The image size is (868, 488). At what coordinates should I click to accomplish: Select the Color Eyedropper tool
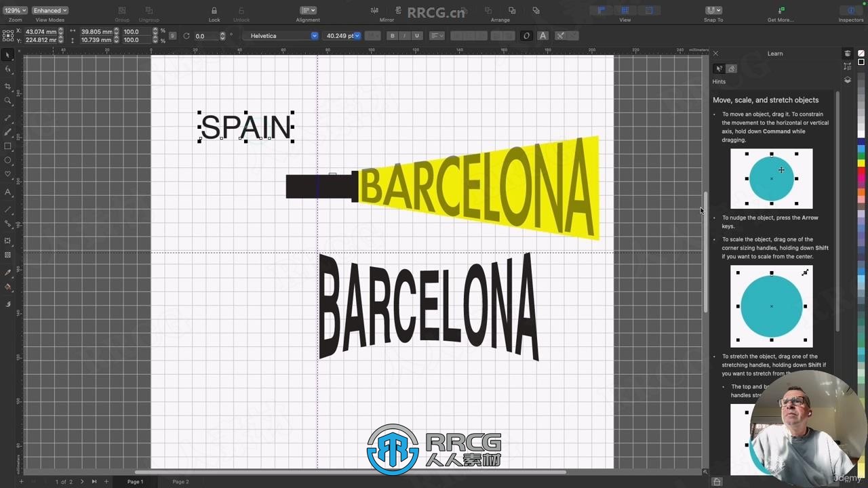(x=8, y=272)
